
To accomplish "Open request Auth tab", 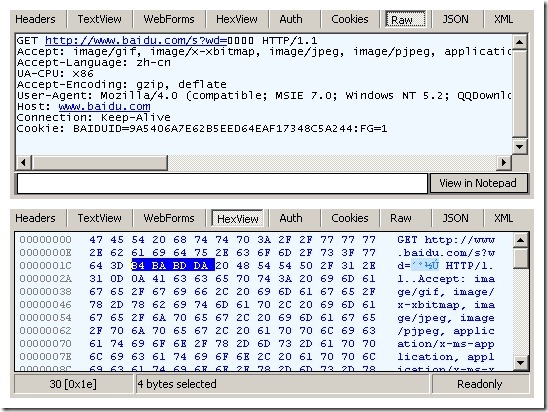I will (x=291, y=19).
